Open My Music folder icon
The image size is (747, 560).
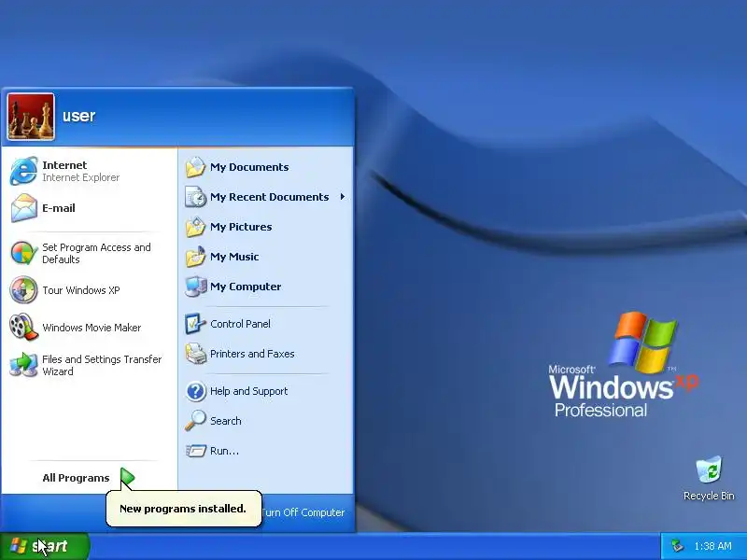195,257
